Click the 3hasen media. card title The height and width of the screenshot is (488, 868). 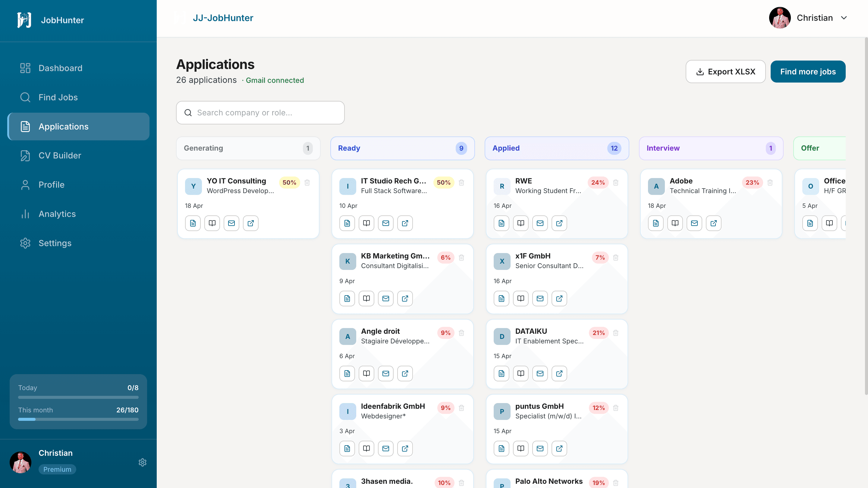386,482
